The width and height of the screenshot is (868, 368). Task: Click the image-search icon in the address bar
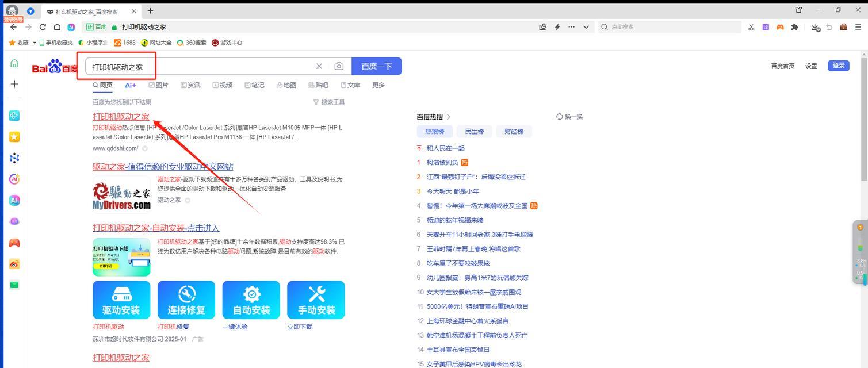point(542,27)
